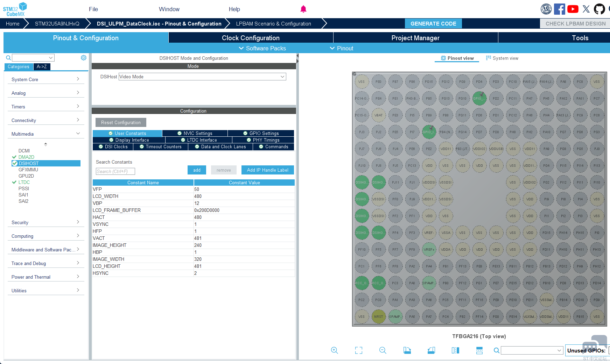Viewport: 610px width, 364px height.
Task: Open the notification bell
Action: [303, 9]
